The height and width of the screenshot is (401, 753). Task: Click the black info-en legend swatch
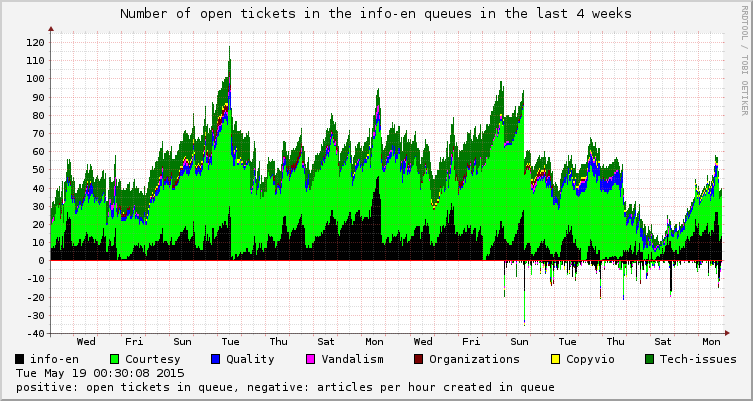20,359
